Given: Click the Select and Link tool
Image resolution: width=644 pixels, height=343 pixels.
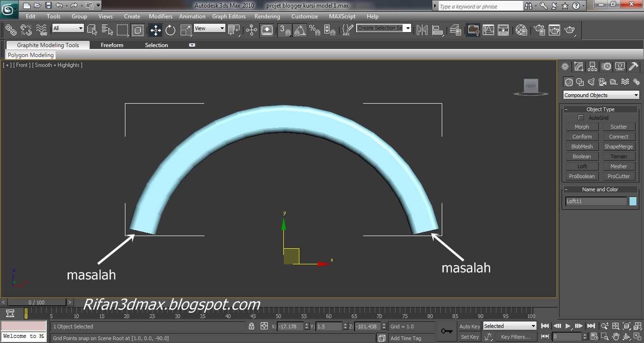Looking at the screenshot, I should pyautogui.click(x=10, y=30).
